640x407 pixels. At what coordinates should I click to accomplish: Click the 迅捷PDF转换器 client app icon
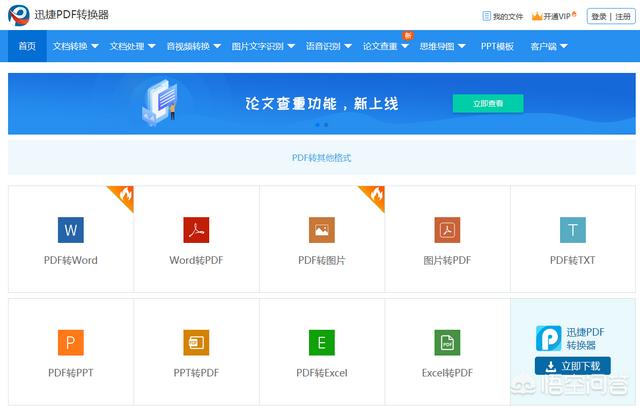(x=549, y=338)
